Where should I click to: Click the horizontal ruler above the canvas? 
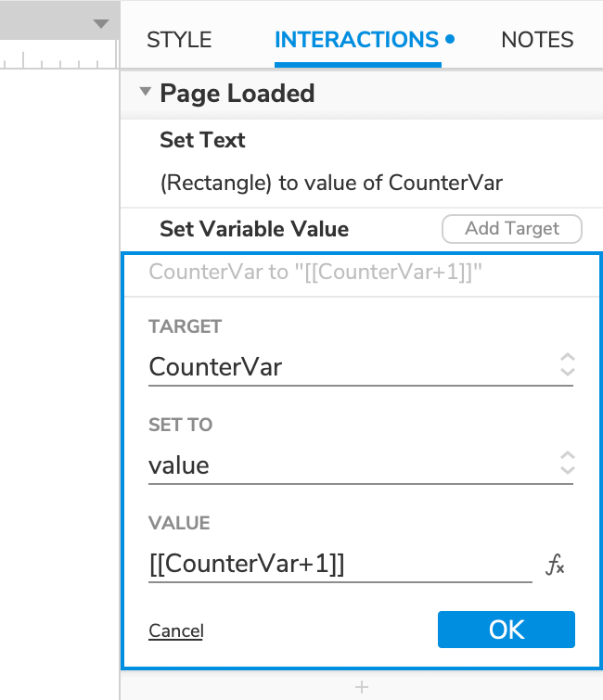56,61
